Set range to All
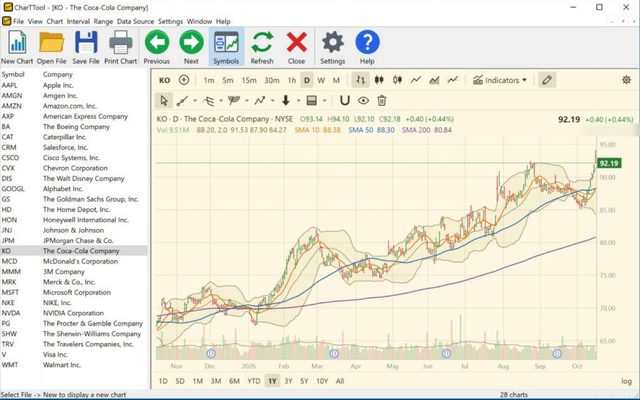The image size is (640, 400). click(340, 381)
